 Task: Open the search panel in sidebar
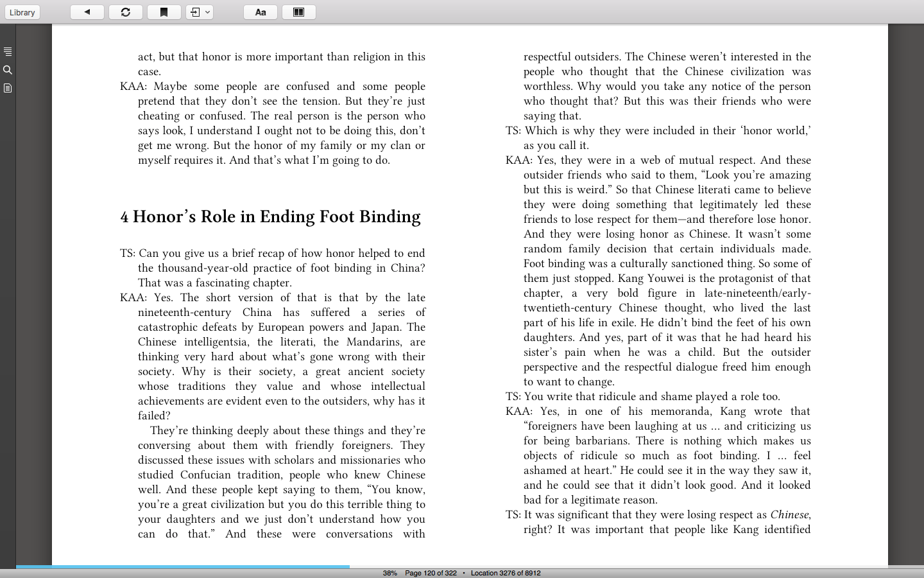click(8, 70)
